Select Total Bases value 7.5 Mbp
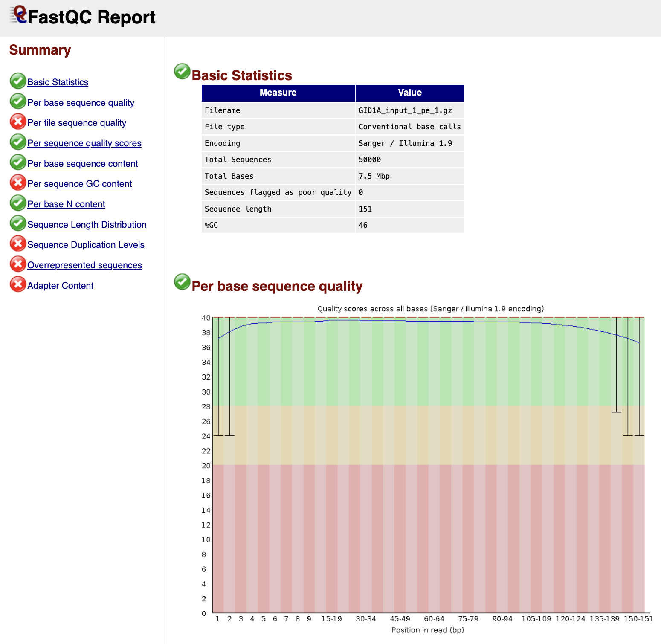 (374, 176)
